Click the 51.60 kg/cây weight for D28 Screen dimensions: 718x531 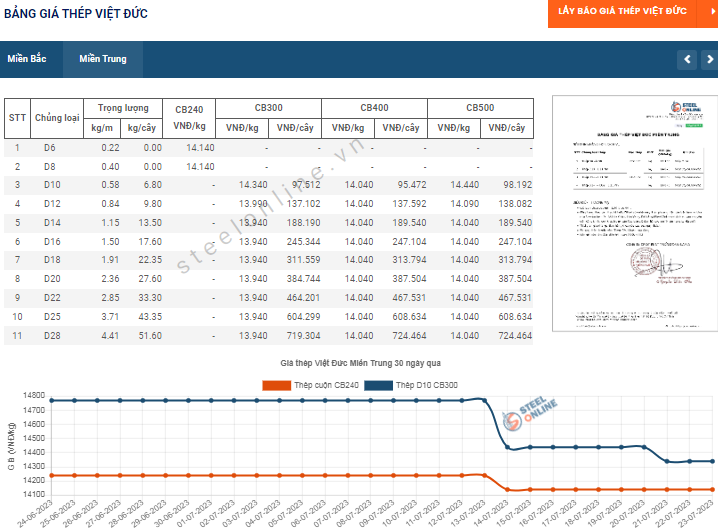[150, 336]
